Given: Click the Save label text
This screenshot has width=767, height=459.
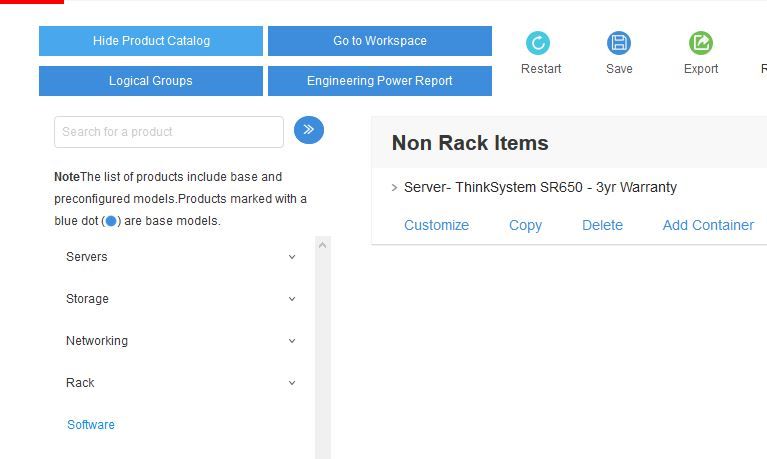Looking at the screenshot, I should click(619, 69).
